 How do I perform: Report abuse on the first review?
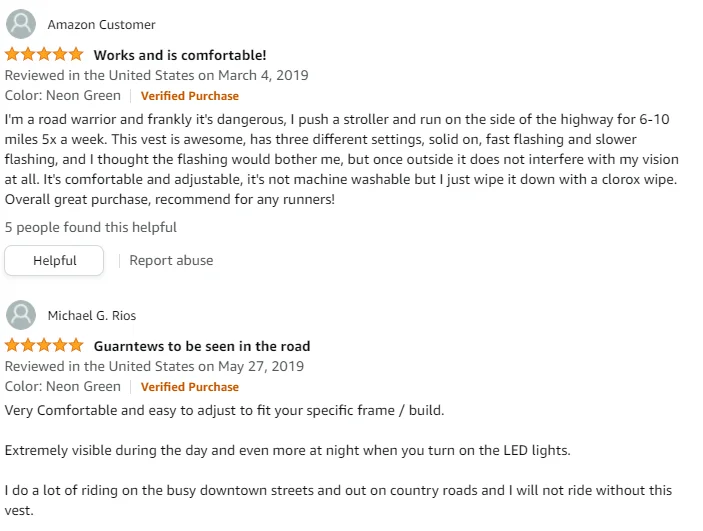coord(171,260)
